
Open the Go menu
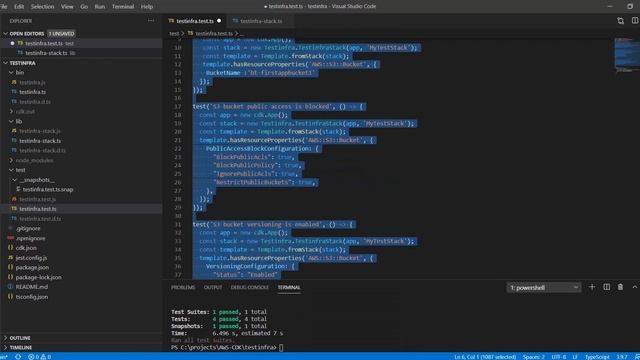pyautogui.click(x=84, y=7)
